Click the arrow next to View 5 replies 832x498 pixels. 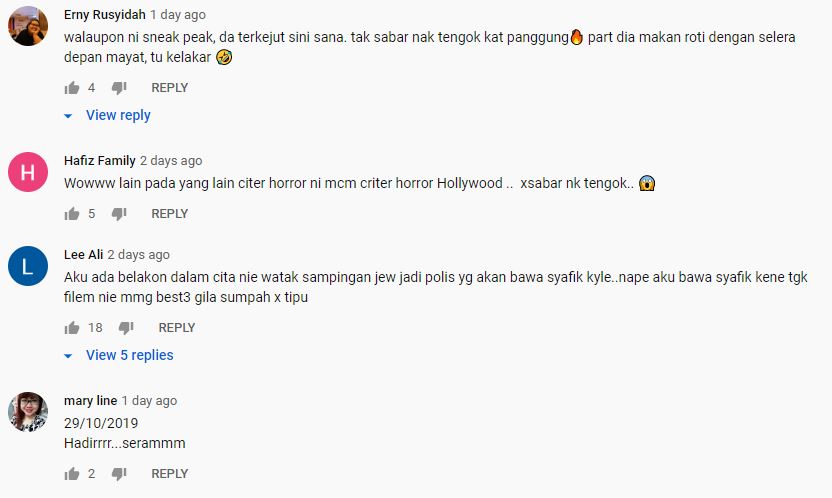[68, 356]
